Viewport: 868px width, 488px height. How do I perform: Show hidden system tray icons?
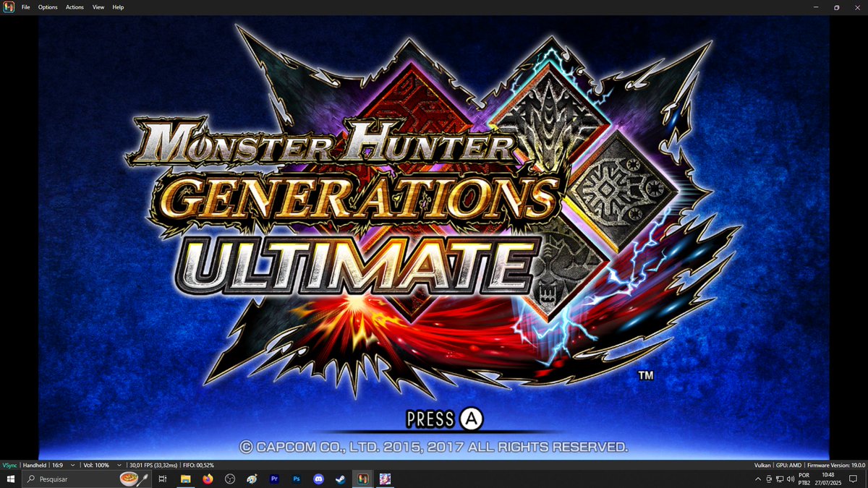tap(758, 479)
